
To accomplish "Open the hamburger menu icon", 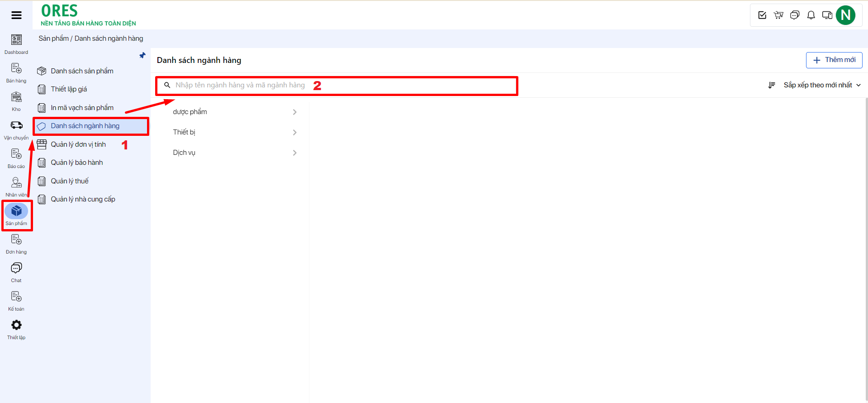I will pyautogui.click(x=16, y=15).
